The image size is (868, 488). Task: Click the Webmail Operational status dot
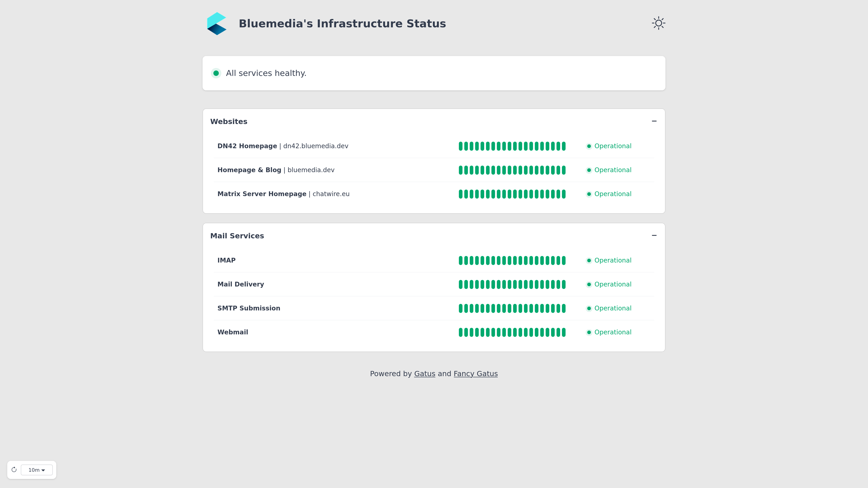point(589,332)
